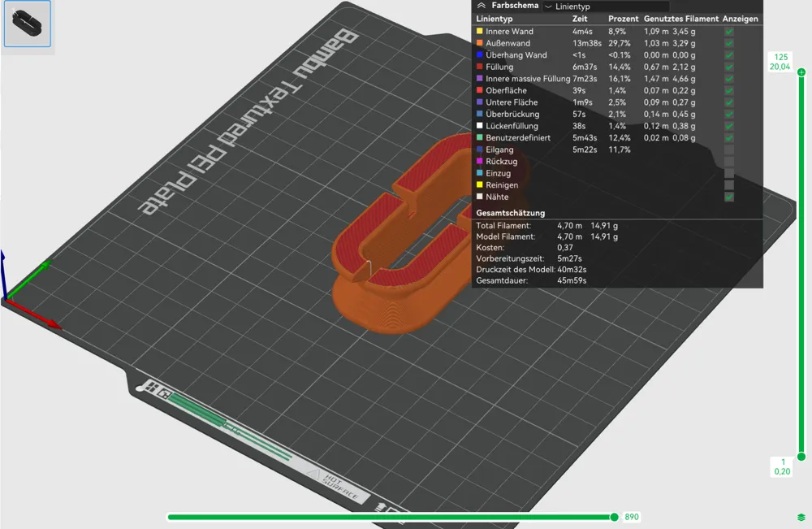Viewport: 812px width, 529px height.
Task: Click the layers stack icon at bottom right
Action: pyautogui.click(x=801, y=518)
